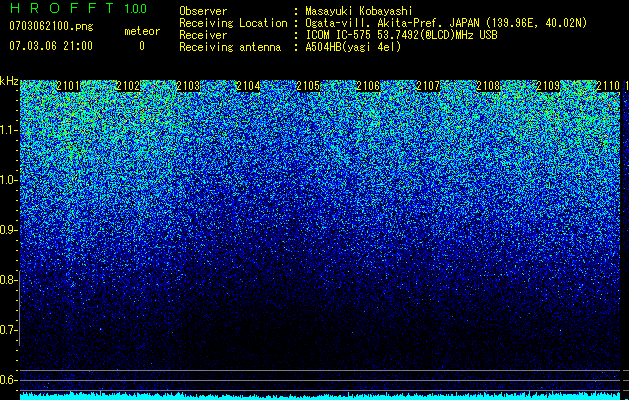629x400 pixels.
Task: Click the meteor count label
Action: [142, 31]
